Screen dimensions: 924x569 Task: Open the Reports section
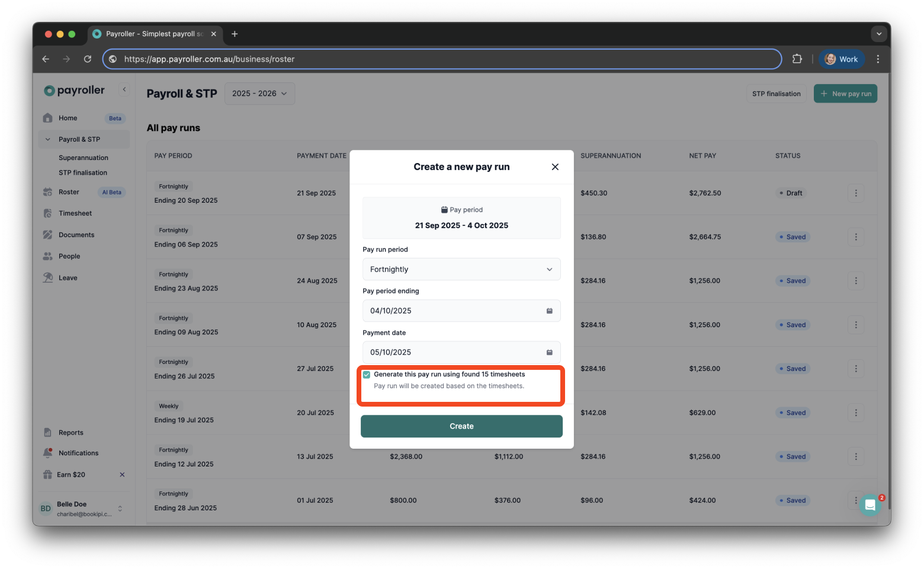click(x=71, y=432)
